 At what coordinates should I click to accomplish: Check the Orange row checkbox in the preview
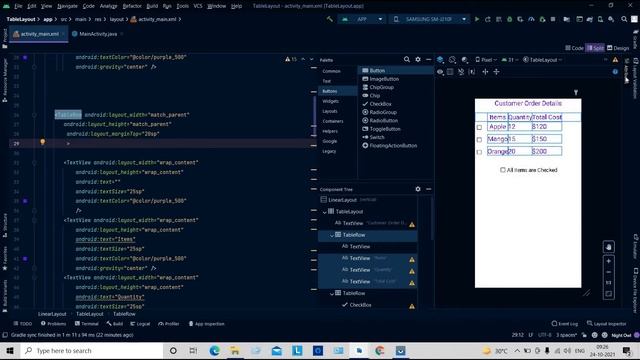point(479,152)
